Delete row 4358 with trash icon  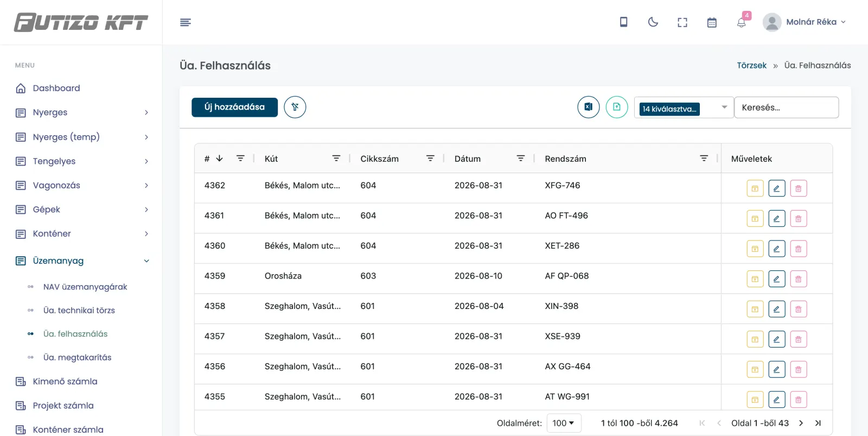pos(799,309)
